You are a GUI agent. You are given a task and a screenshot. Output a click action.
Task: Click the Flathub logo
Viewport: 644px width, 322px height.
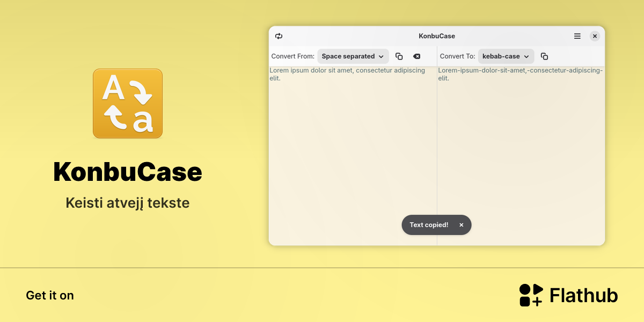(568, 295)
